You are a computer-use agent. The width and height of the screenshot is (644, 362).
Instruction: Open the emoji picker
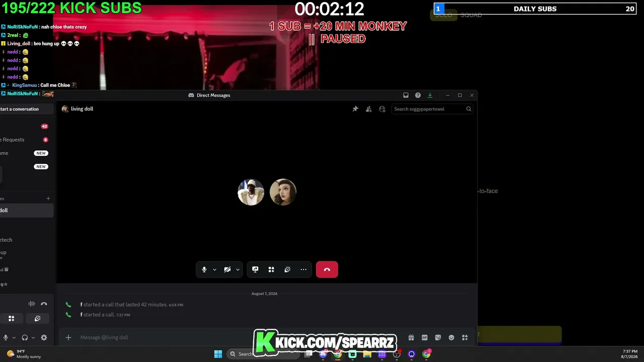pyautogui.click(x=451, y=337)
